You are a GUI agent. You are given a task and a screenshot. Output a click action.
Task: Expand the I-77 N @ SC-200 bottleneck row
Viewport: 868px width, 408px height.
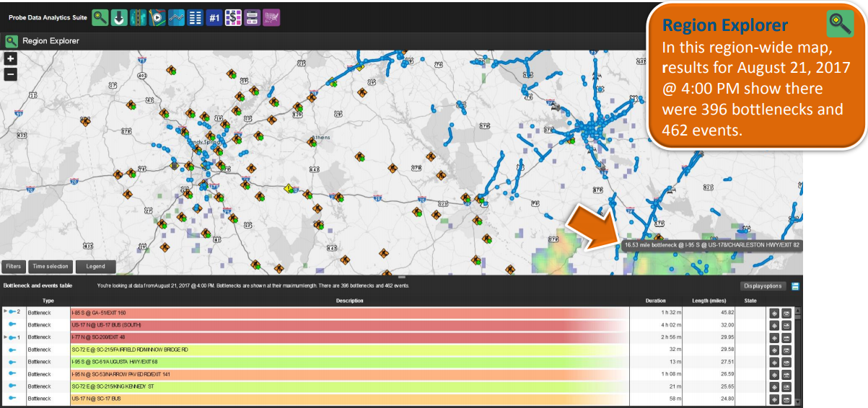[6, 337]
